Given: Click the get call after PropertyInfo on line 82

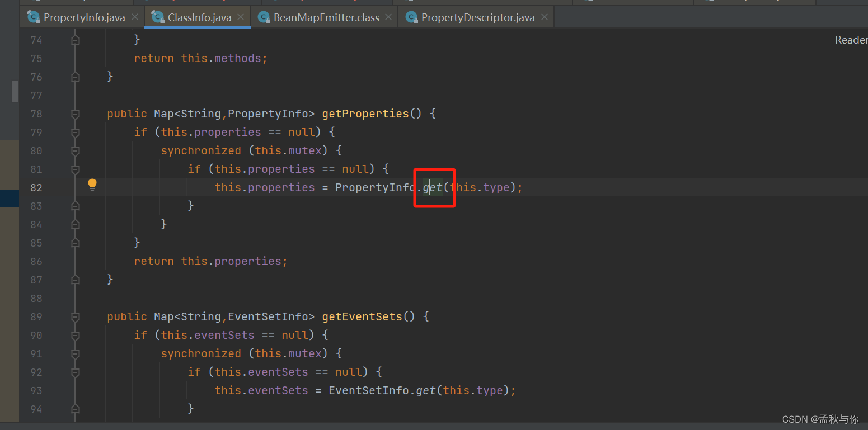Looking at the screenshot, I should coord(433,187).
